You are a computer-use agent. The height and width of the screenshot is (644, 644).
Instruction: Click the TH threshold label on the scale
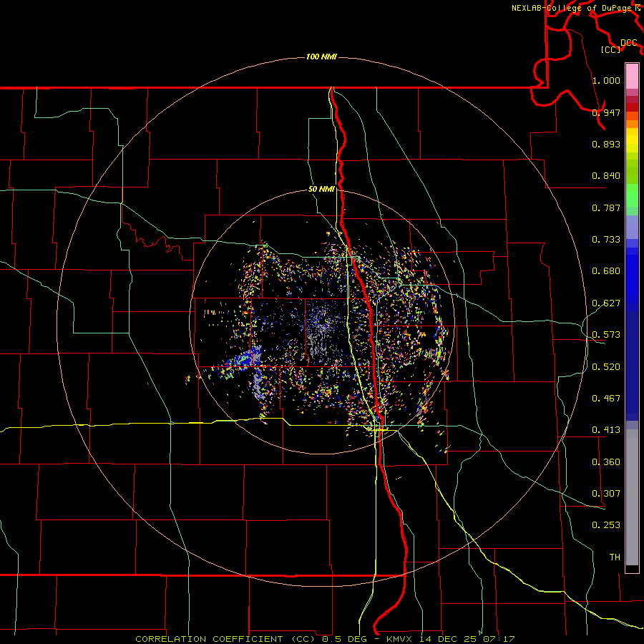click(615, 557)
